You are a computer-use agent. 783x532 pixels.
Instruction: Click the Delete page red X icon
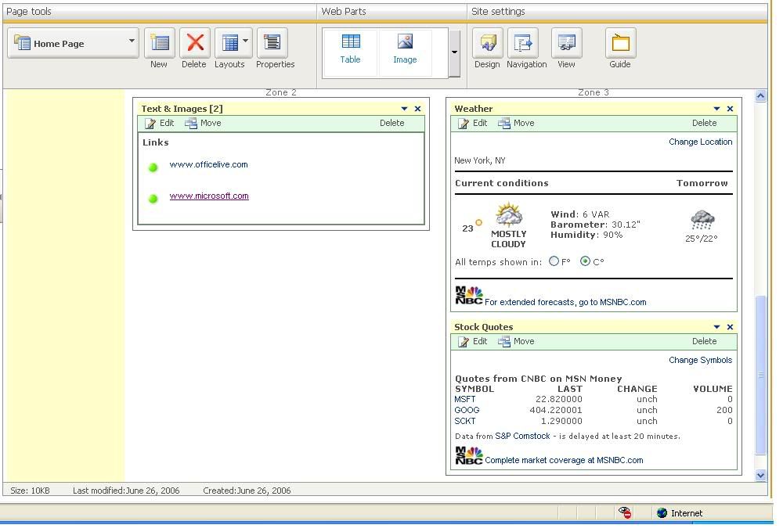[195, 43]
